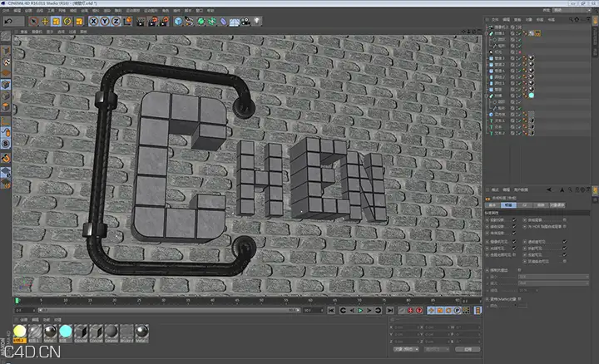The width and height of the screenshot is (599, 364).
Task: Open the left dropdown in the Coordinates Manager
Action: [x=406, y=350]
